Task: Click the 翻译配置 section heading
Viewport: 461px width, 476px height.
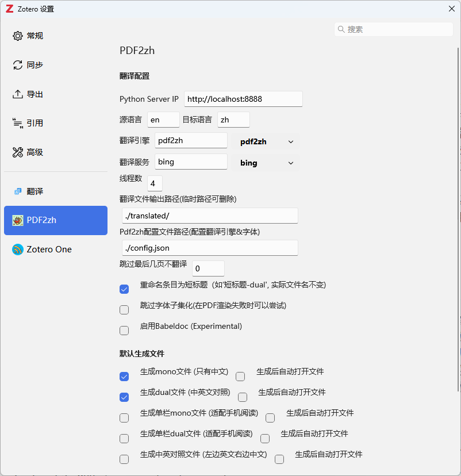Action: [135, 76]
